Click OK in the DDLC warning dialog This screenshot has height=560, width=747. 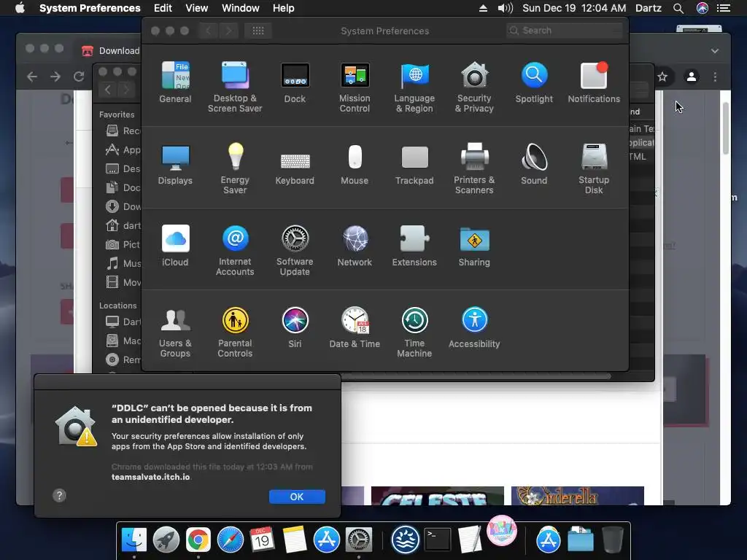tap(297, 497)
